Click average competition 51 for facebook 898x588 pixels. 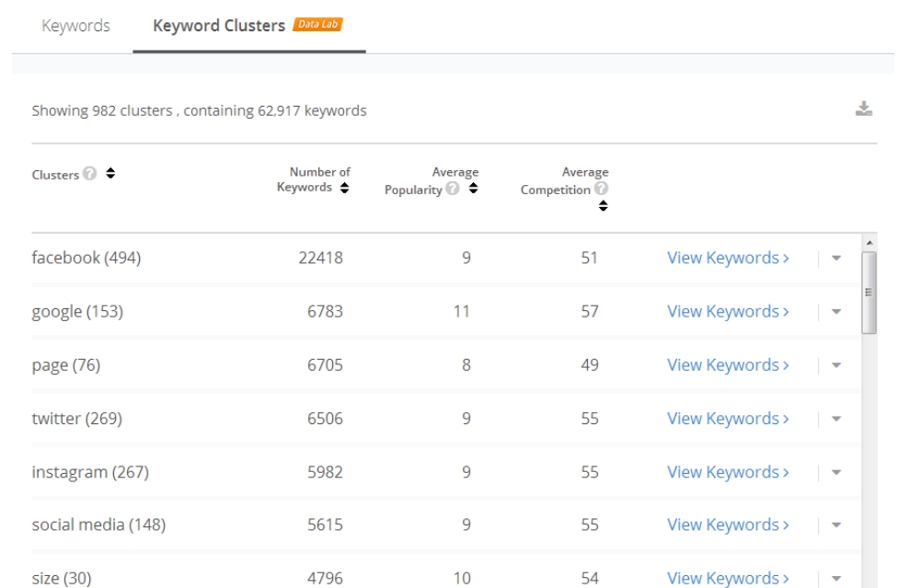coord(589,258)
